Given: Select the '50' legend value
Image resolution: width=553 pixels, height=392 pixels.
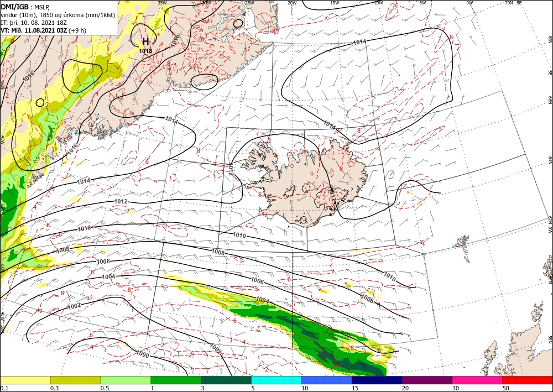Looking at the screenshot, I should click(x=506, y=388).
